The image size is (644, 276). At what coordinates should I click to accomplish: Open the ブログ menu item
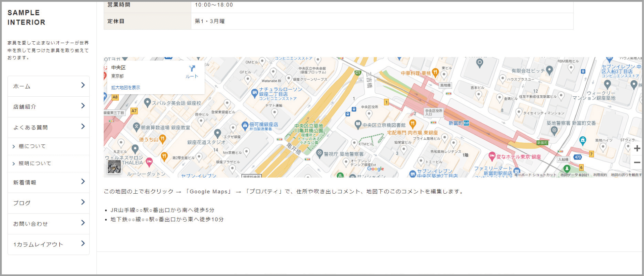[x=48, y=203]
